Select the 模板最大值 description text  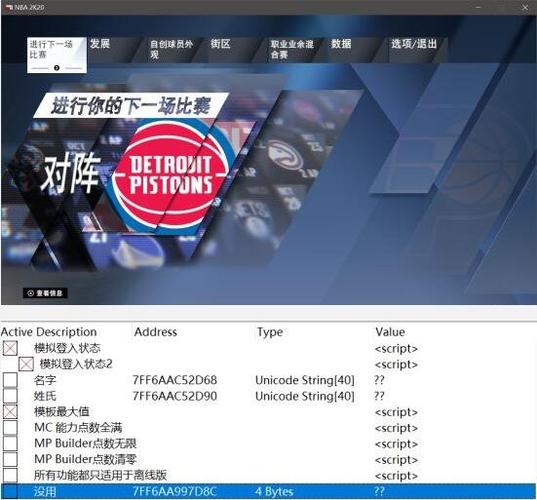click(62, 412)
